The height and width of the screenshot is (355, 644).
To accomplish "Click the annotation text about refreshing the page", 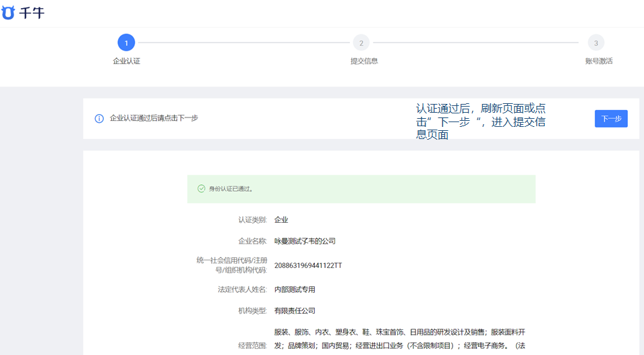I will pyautogui.click(x=482, y=121).
